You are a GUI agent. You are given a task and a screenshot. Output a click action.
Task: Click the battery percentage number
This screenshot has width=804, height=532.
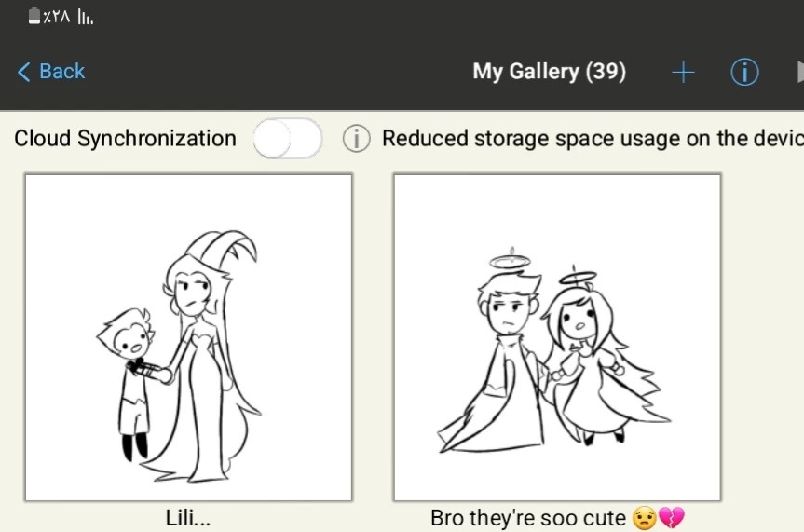tap(57, 17)
